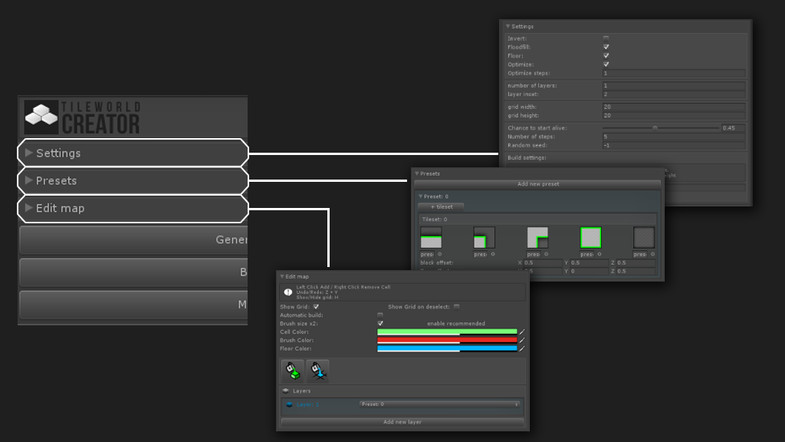Viewport: 785px width, 442px height.
Task: Click the Add new layer button
Action: click(x=403, y=422)
